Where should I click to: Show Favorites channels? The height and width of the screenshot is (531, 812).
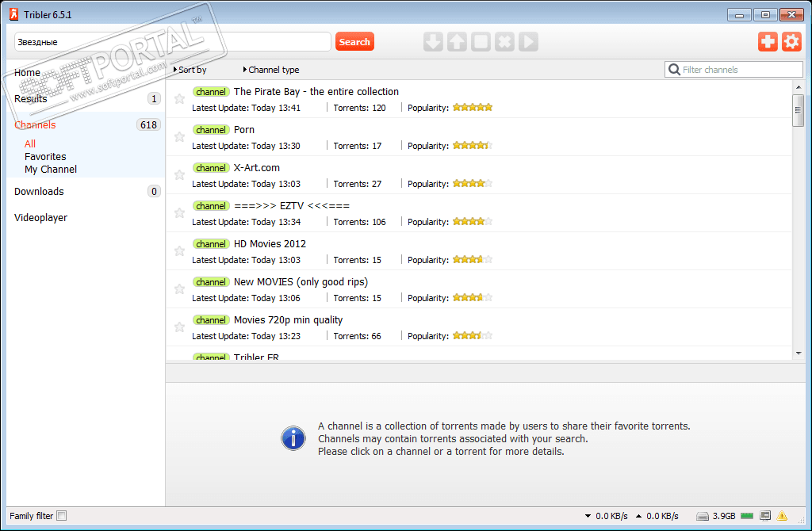click(45, 156)
